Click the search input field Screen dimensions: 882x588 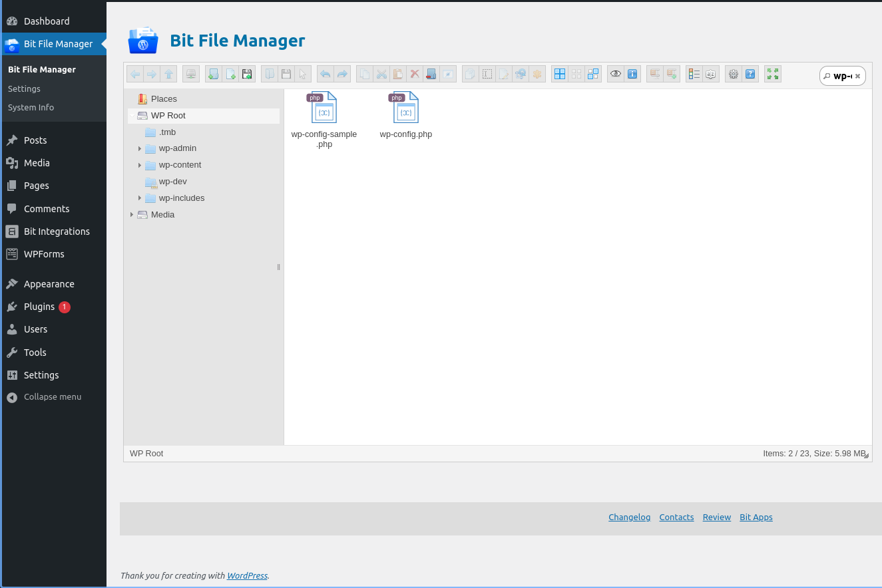pyautogui.click(x=842, y=76)
